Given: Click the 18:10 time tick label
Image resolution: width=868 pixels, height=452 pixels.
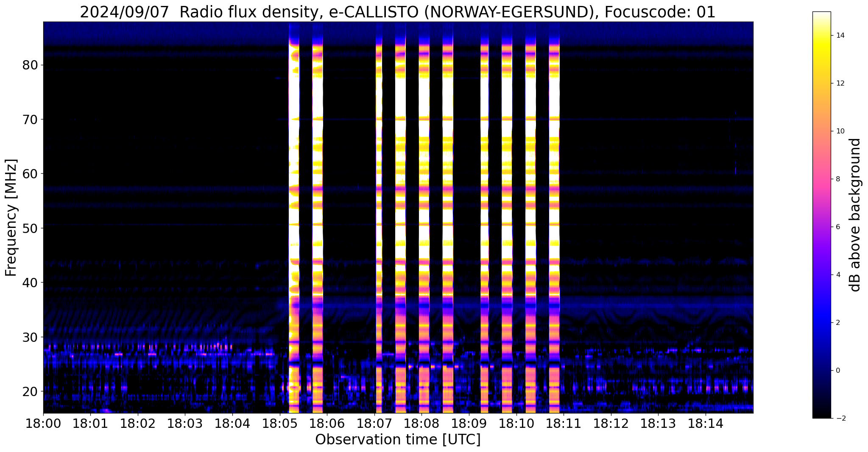Looking at the screenshot, I should [516, 423].
